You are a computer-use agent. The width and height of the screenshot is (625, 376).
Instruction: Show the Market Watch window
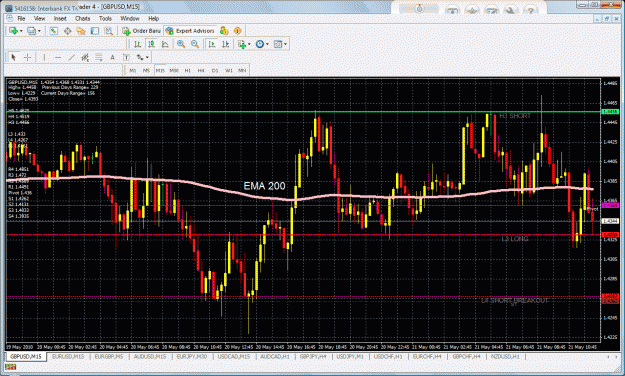[53, 31]
